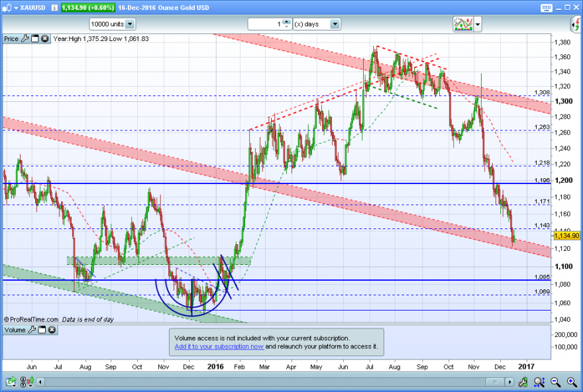The width and height of the screenshot is (583, 392).
Task: Click the timeline scrollbar thumb
Action: (495, 382)
